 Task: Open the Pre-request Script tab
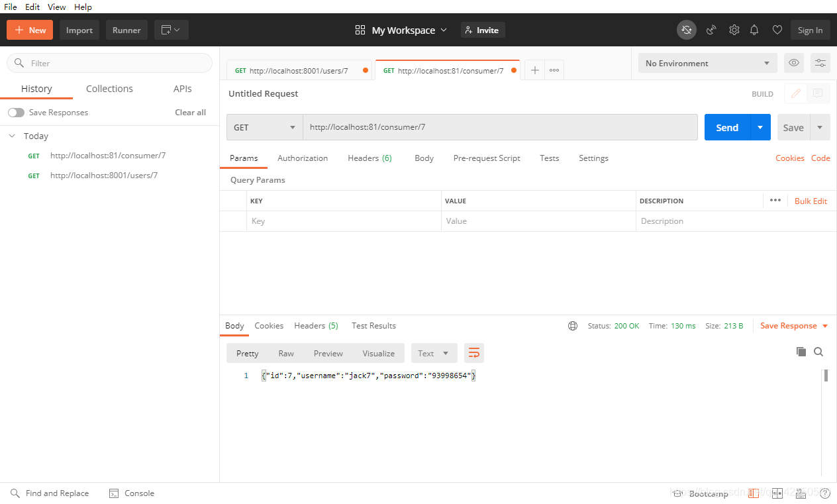(x=487, y=158)
